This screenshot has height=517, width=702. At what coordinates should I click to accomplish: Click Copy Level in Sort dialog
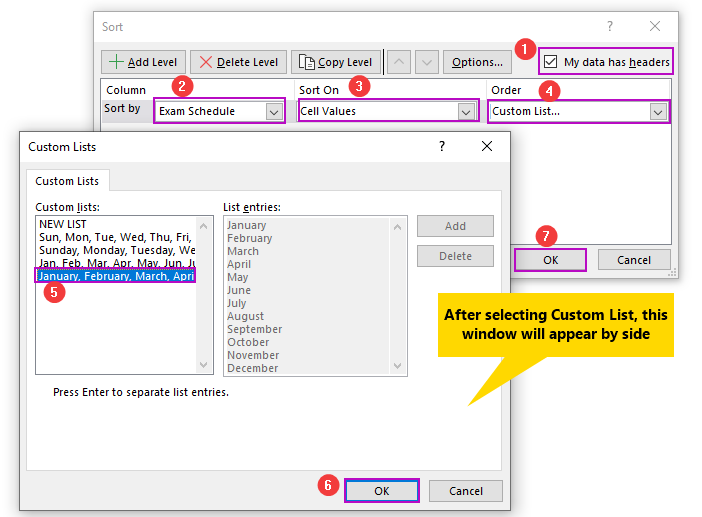pos(336,62)
